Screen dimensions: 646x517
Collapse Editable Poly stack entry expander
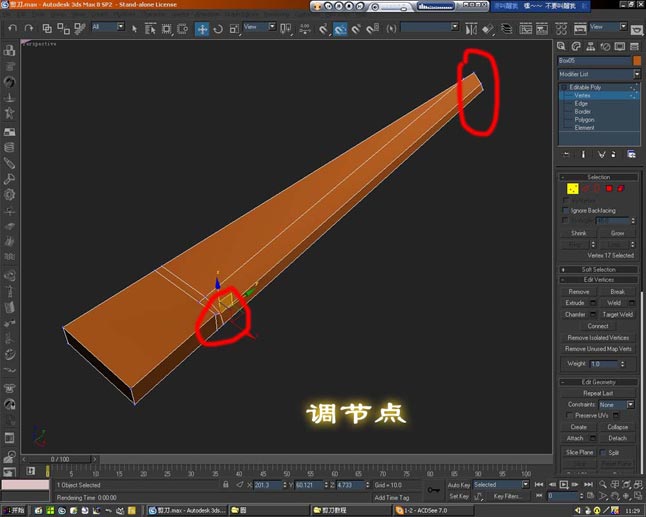tap(564, 87)
